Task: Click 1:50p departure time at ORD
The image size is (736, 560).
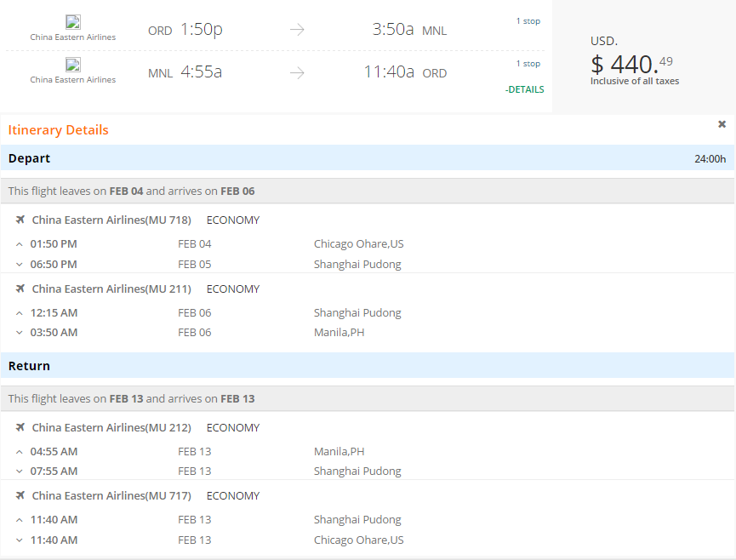Action: 202,30
